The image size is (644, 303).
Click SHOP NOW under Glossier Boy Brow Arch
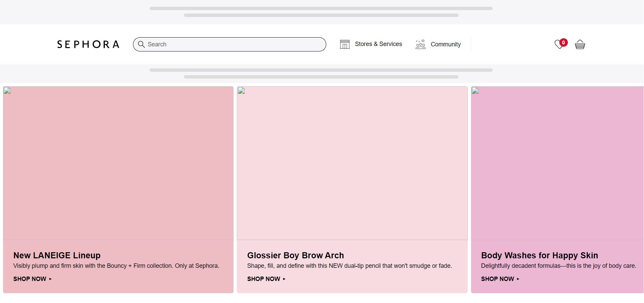coord(266,279)
